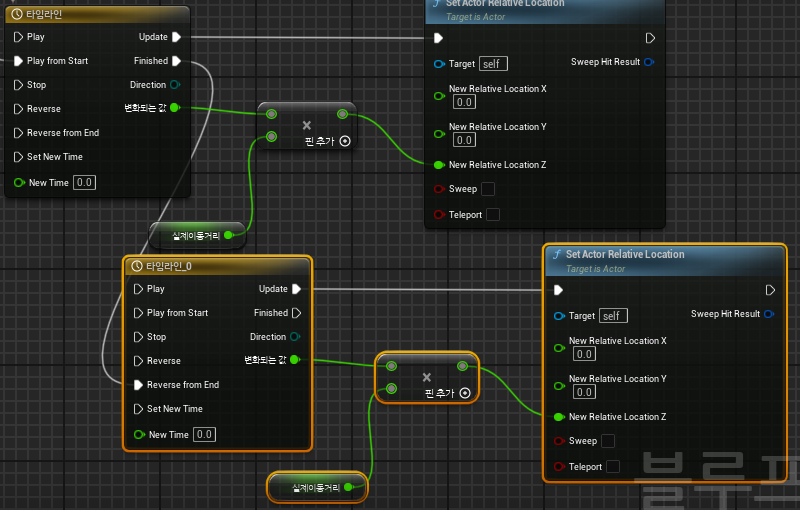Select lower highlighted 실제이동거리 variable node
Viewport: 800px width, 510px height.
[x=316, y=488]
